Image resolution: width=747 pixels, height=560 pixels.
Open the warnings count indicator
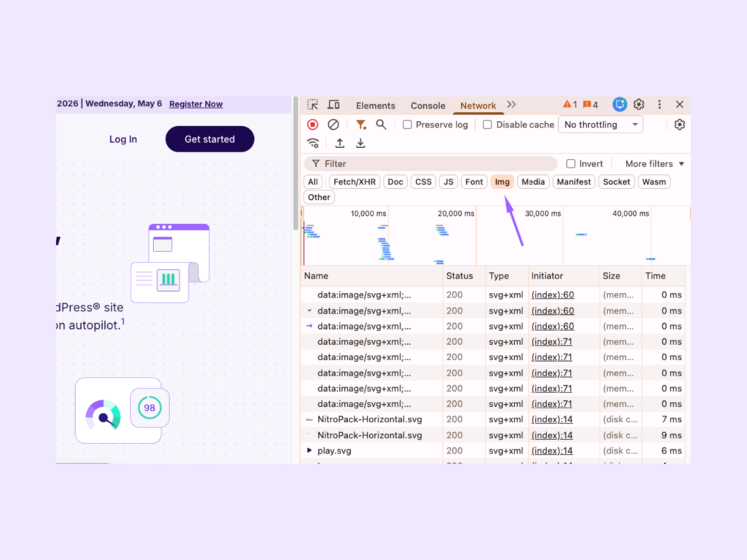[x=570, y=105]
